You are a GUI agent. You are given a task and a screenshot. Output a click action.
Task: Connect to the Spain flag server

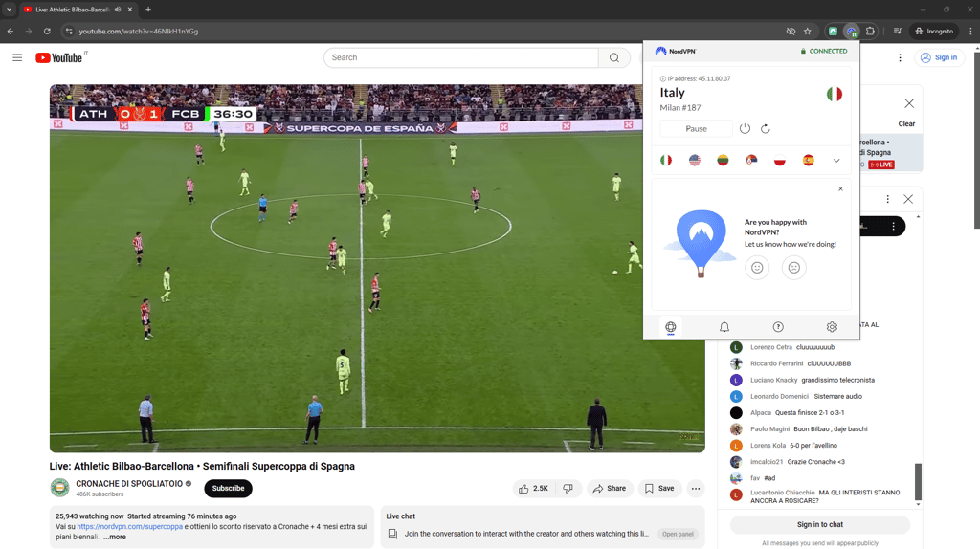[x=808, y=160]
